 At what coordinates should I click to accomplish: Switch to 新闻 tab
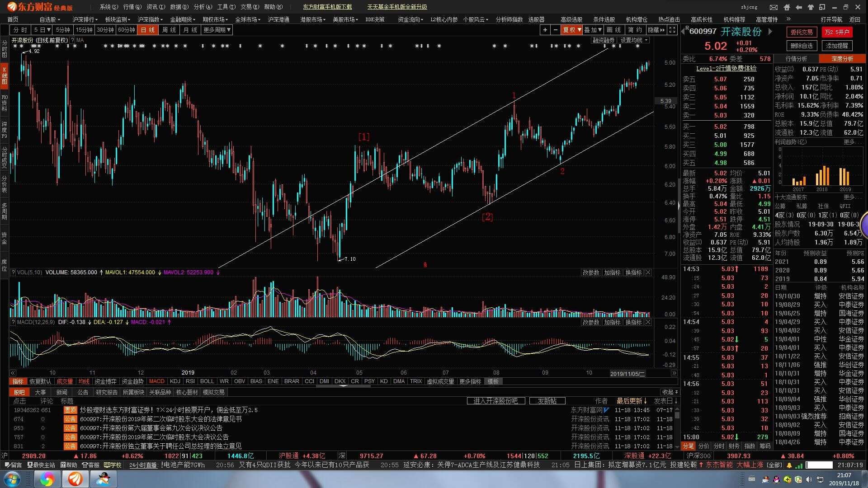coord(61,392)
